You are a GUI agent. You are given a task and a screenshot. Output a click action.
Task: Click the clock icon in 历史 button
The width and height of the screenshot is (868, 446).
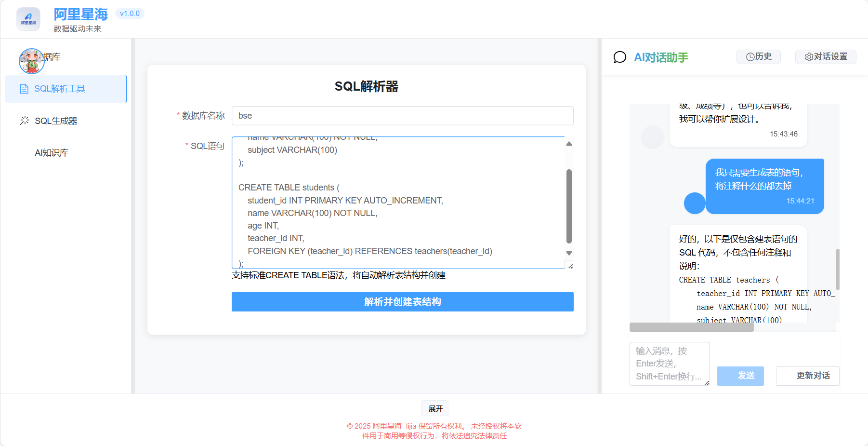[x=750, y=57]
